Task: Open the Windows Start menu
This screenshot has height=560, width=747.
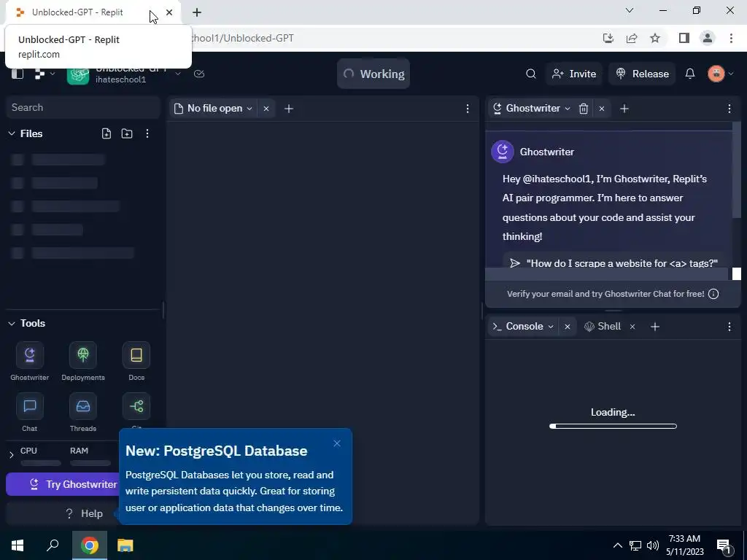Action: pyautogui.click(x=18, y=545)
